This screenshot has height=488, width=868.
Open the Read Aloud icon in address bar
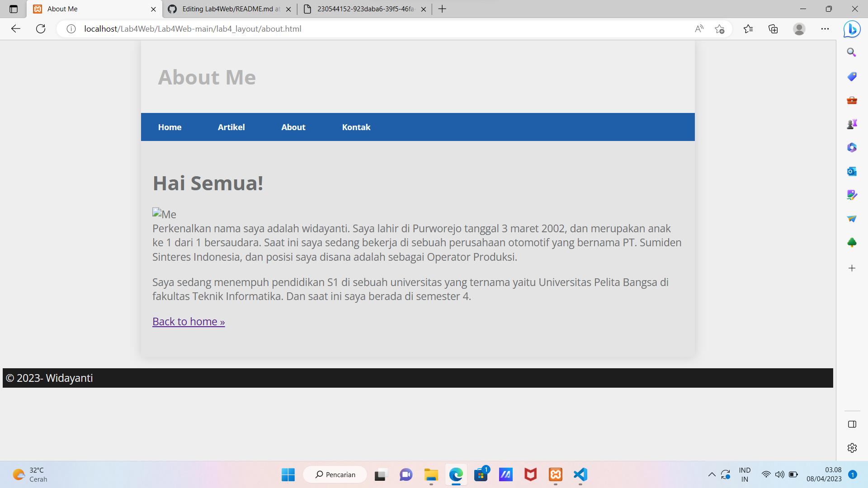coord(699,29)
